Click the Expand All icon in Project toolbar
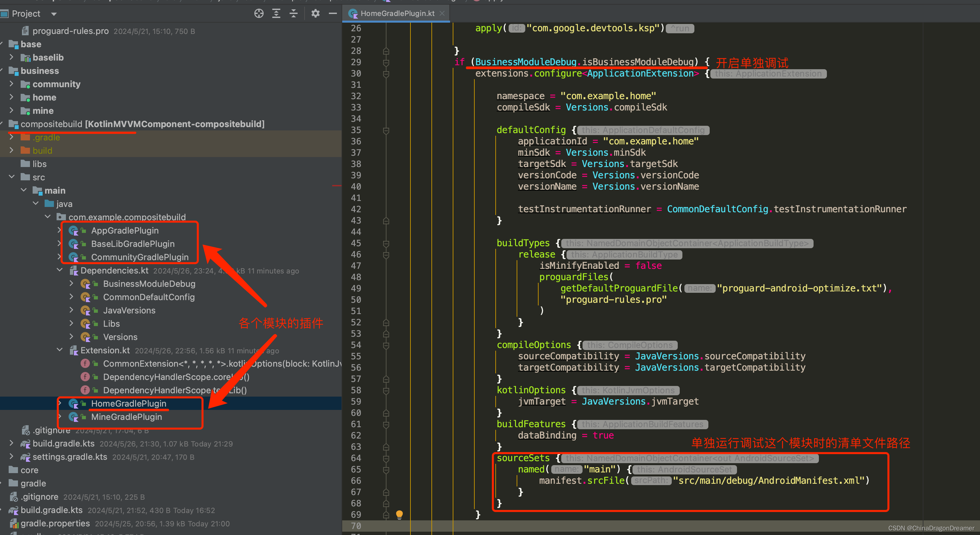The width and height of the screenshot is (980, 535). click(276, 13)
